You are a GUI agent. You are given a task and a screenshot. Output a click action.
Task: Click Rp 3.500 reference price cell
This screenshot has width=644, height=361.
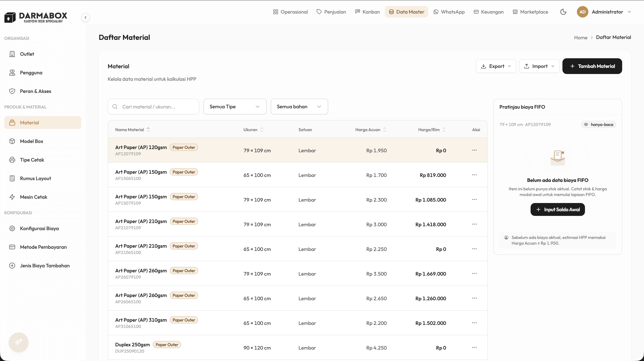pyautogui.click(x=376, y=274)
